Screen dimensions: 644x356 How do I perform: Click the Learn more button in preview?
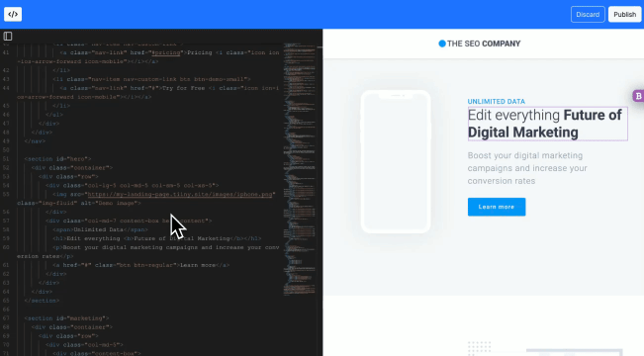[x=497, y=207]
